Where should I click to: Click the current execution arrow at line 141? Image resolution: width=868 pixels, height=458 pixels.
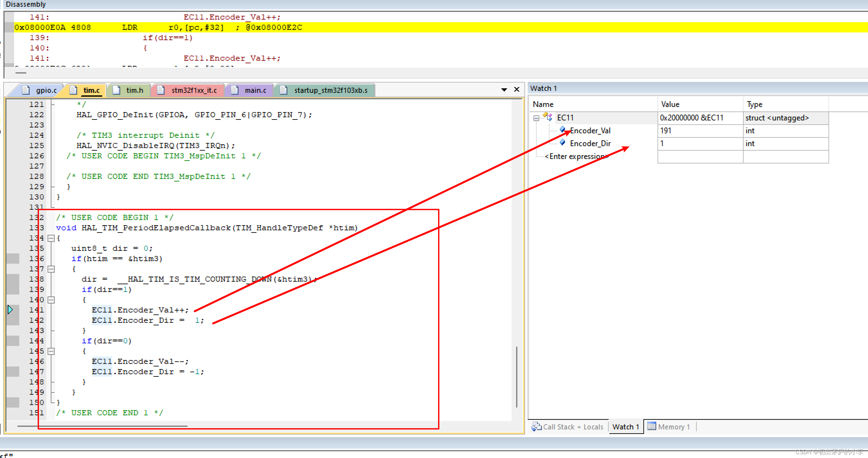click(x=11, y=310)
